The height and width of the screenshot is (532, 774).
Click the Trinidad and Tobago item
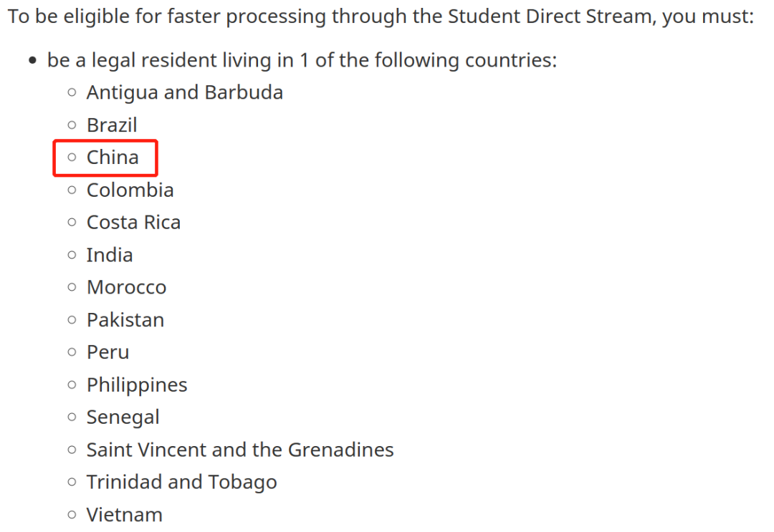coord(181,482)
